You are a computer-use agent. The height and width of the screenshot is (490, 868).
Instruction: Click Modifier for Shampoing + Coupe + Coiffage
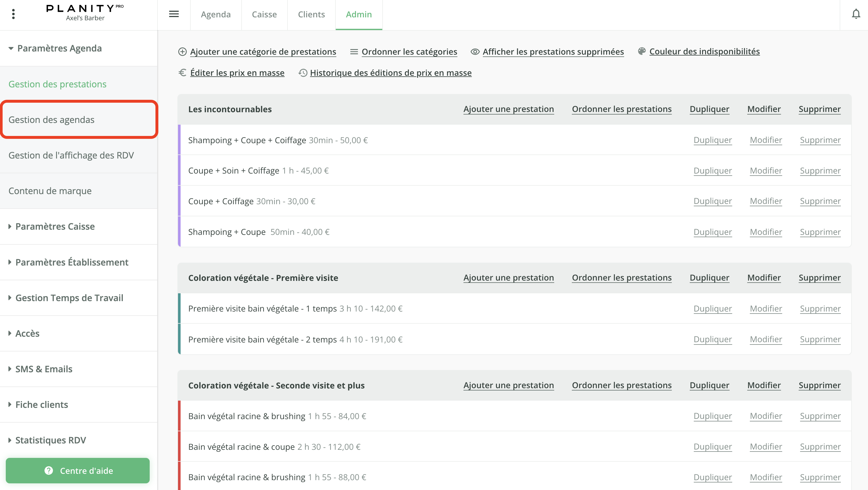point(765,140)
